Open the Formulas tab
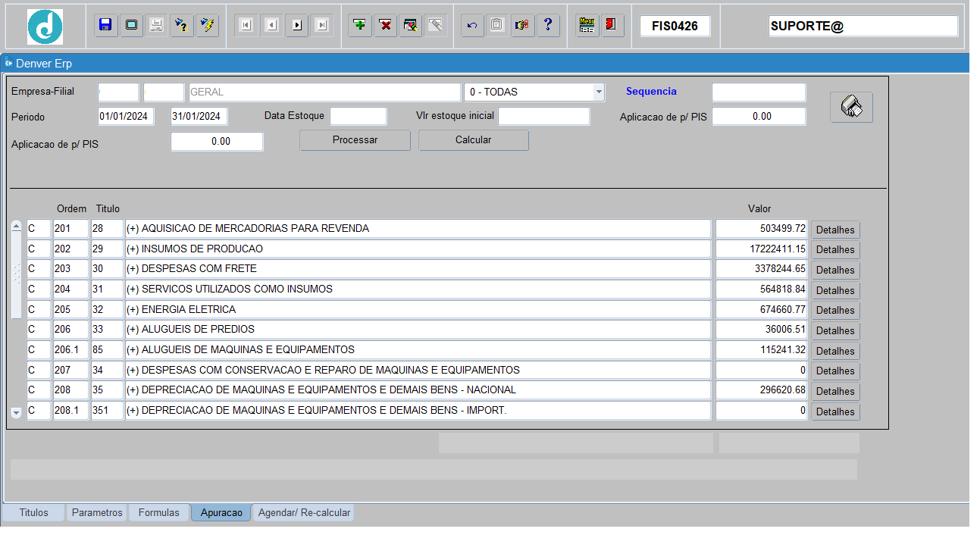The height and width of the screenshot is (535, 980). (x=159, y=513)
